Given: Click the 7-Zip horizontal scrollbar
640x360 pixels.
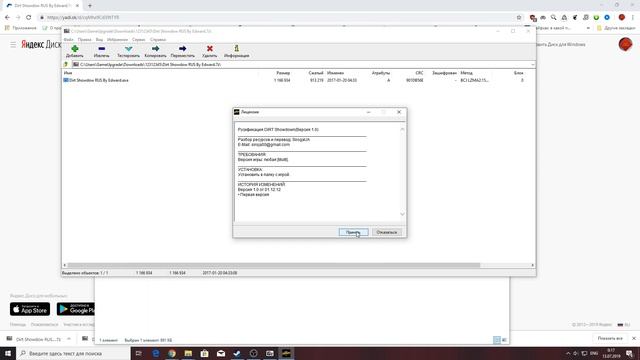Looking at the screenshot, I should (273, 265).
